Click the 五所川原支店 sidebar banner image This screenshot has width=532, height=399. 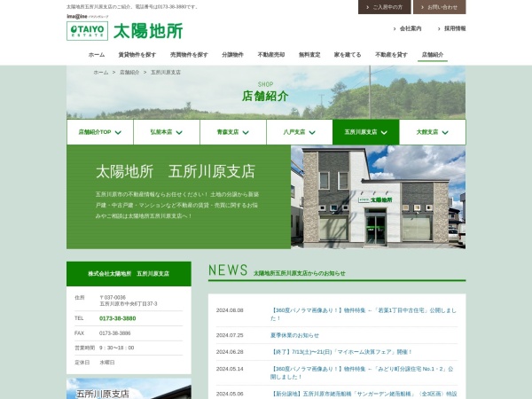click(x=129, y=389)
